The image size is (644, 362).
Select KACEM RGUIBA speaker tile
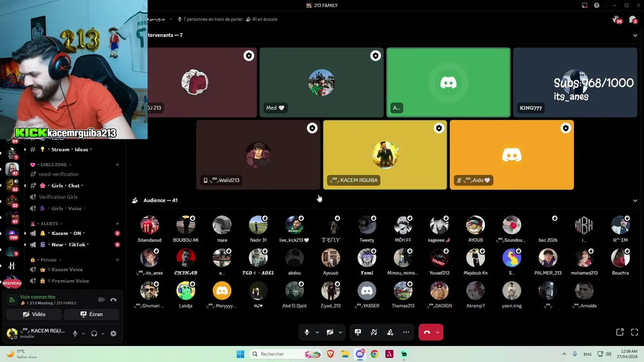[x=385, y=155]
